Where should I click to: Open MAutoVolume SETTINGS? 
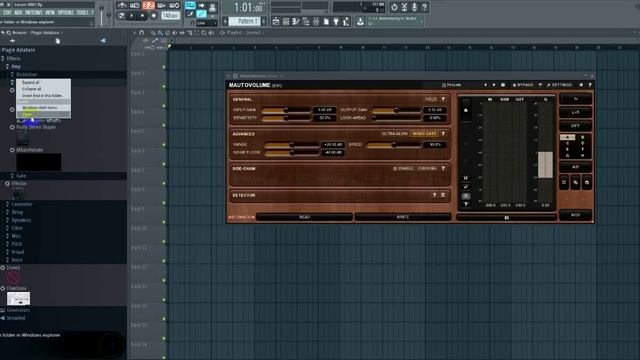(x=559, y=85)
